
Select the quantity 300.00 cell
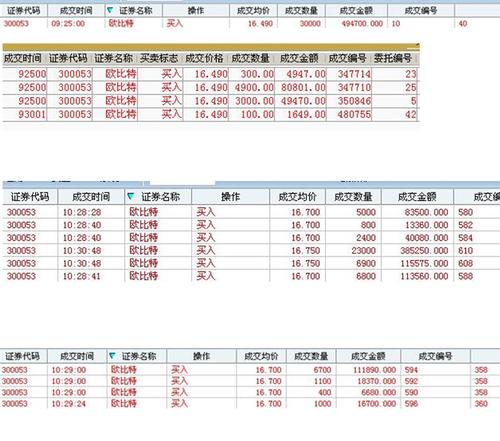[x=257, y=74]
